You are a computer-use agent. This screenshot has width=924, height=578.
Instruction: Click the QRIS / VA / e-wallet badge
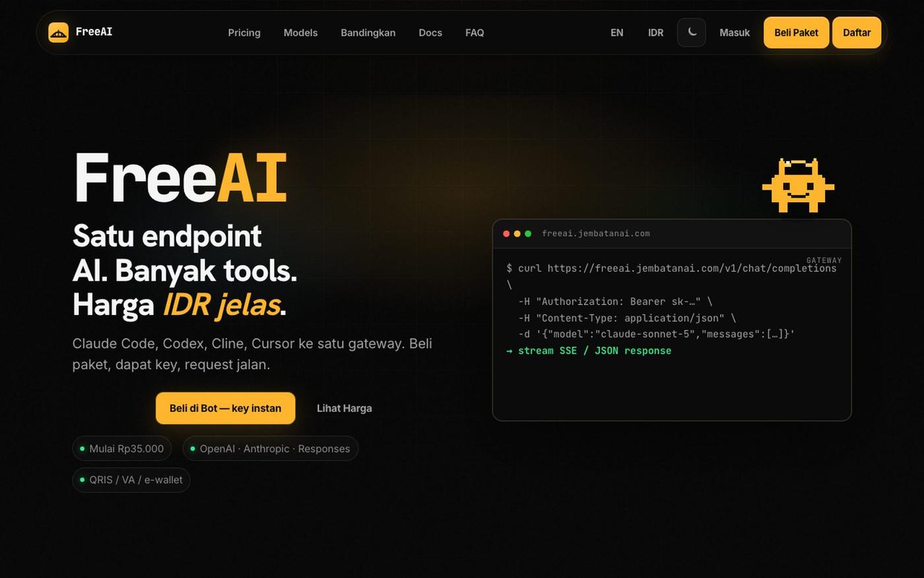point(131,480)
